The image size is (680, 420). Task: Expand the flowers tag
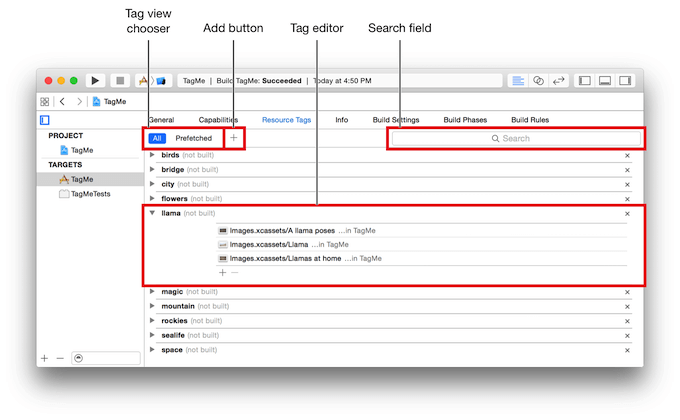[x=152, y=198]
